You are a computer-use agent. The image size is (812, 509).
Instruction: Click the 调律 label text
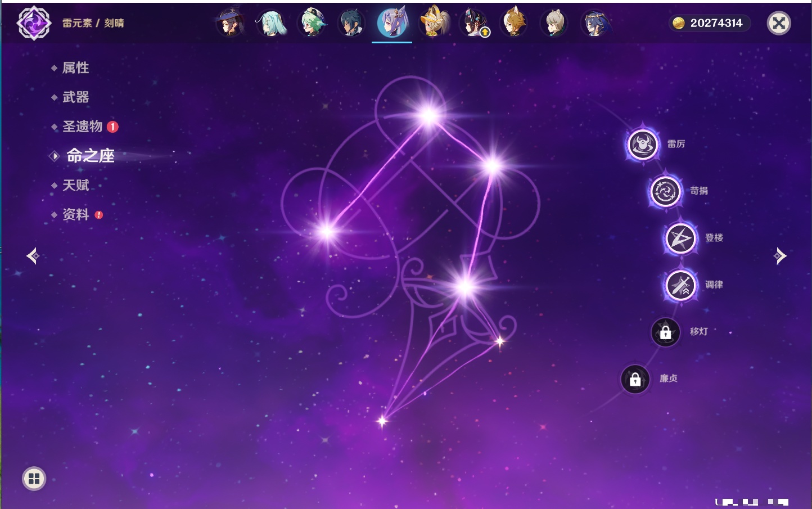714,285
